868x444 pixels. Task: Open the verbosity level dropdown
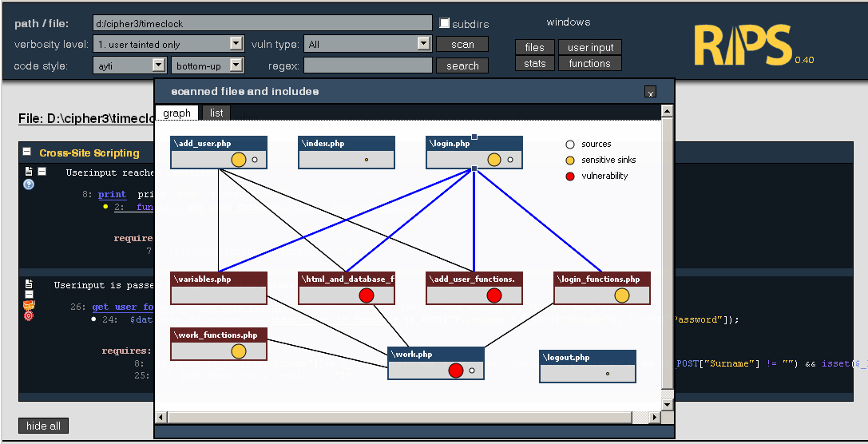(x=236, y=44)
